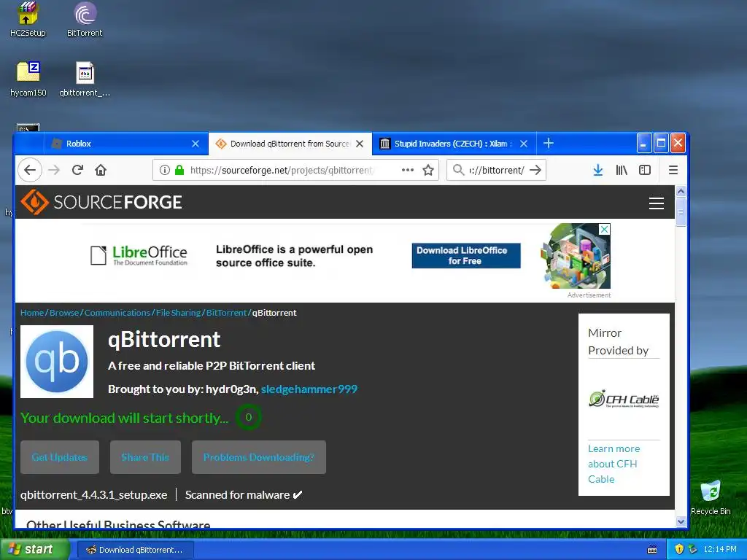Image resolution: width=747 pixels, height=560 pixels.
Task: Click the download countdown circle
Action: point(248,417)
